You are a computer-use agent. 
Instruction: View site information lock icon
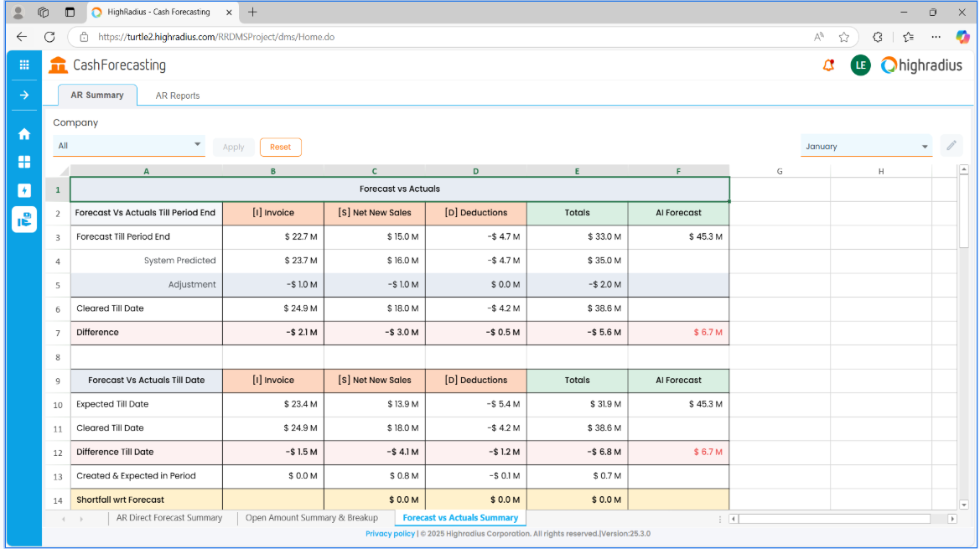click(x=84, y=37)
